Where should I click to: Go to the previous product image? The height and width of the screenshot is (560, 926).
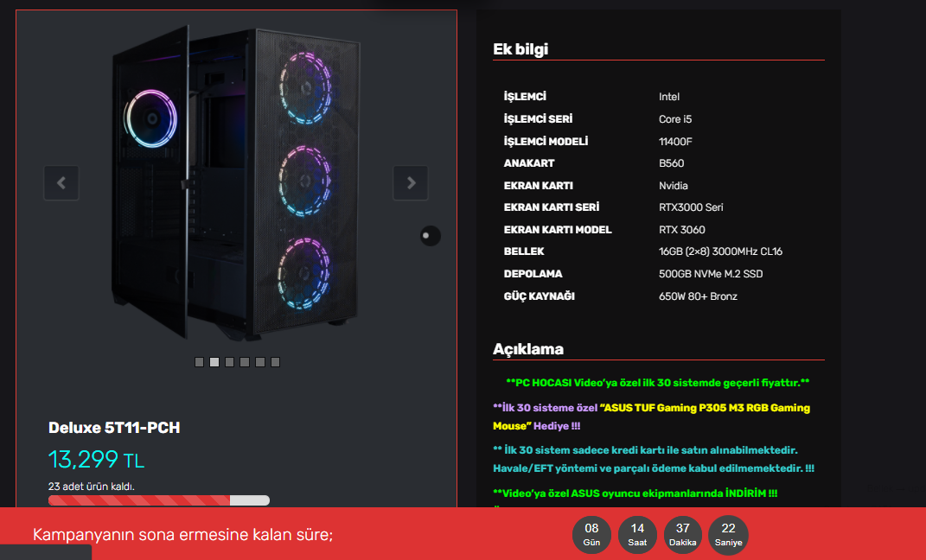tap(61, 183)
